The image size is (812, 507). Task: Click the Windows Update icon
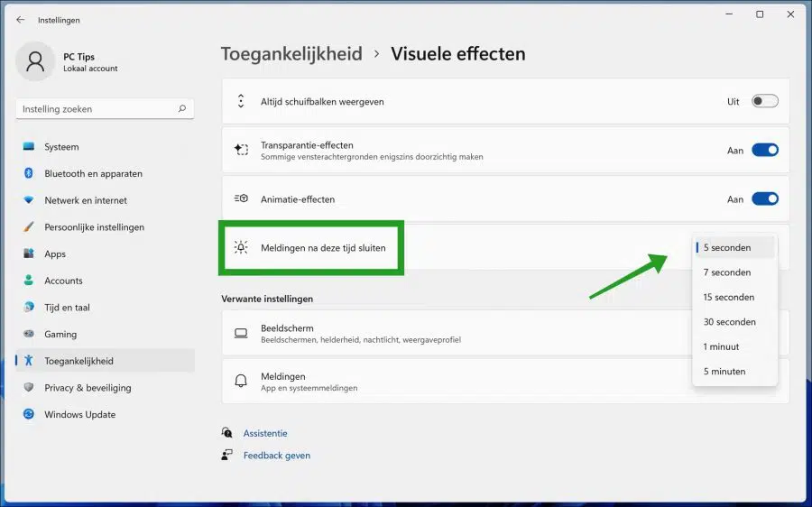coord(29,414)
